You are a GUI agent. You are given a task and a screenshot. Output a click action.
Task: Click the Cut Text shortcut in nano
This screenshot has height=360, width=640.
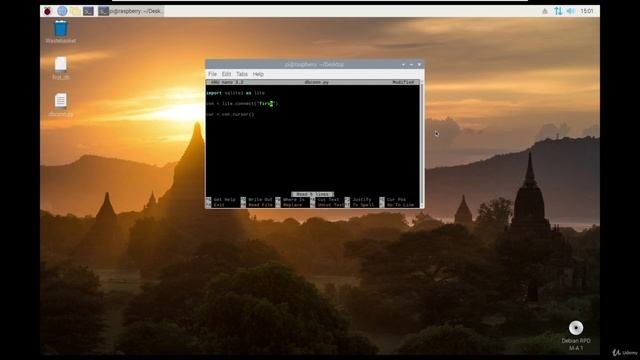[x=325, y=200]
